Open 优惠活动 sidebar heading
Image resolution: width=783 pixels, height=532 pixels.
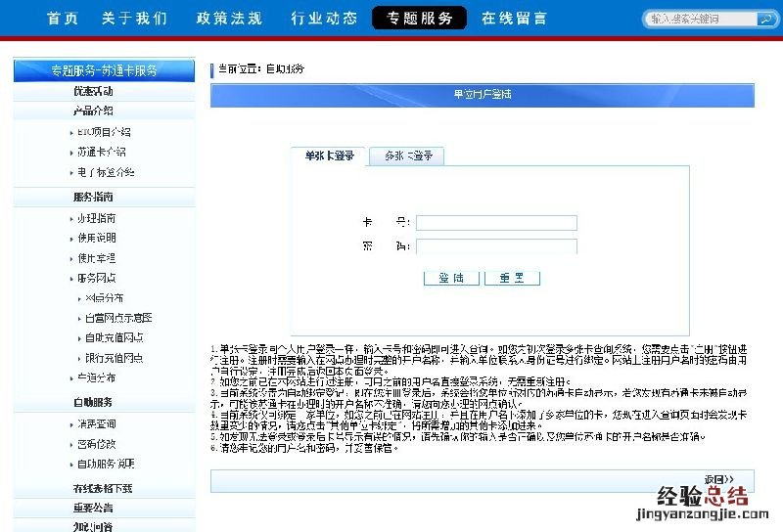[93, 91]
